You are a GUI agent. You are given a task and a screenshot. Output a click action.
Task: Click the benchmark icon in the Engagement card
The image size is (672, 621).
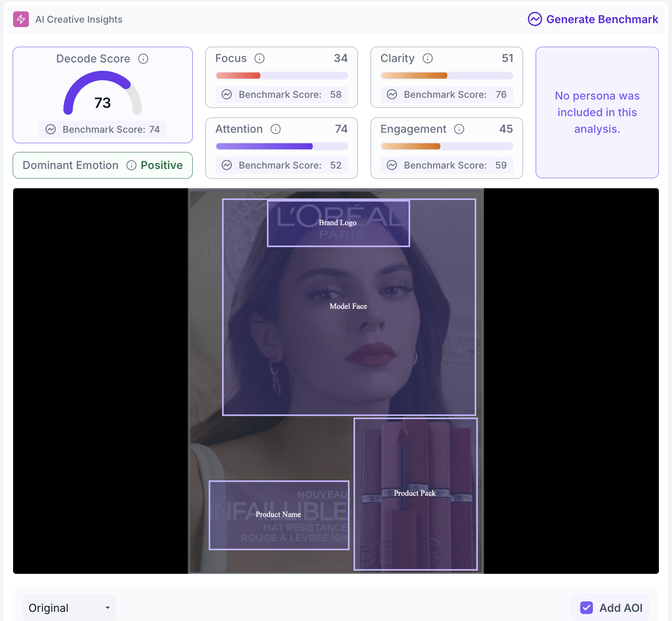(392, 165)
